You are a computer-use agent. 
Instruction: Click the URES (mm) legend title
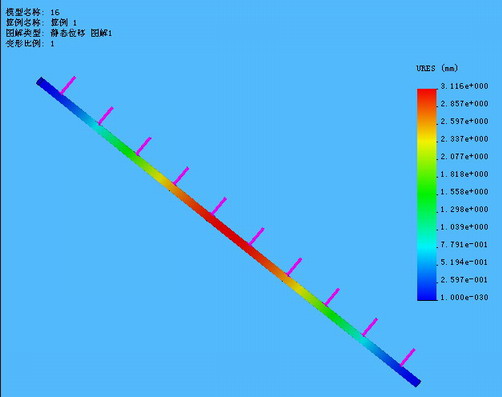pos(437,68)
